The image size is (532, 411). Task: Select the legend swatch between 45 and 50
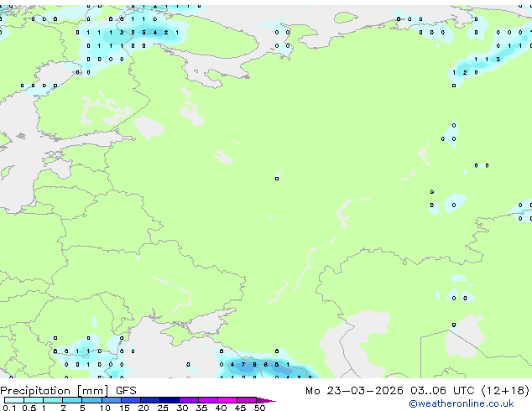point(247,400)
